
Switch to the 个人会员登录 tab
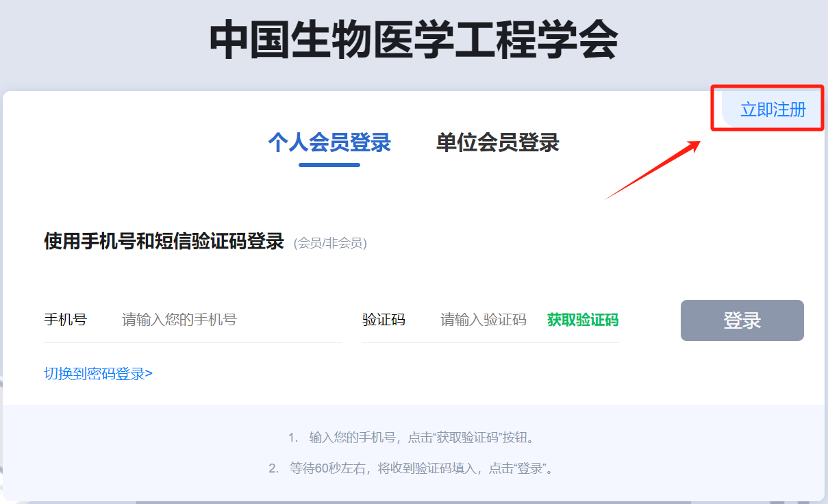[329, 142]
